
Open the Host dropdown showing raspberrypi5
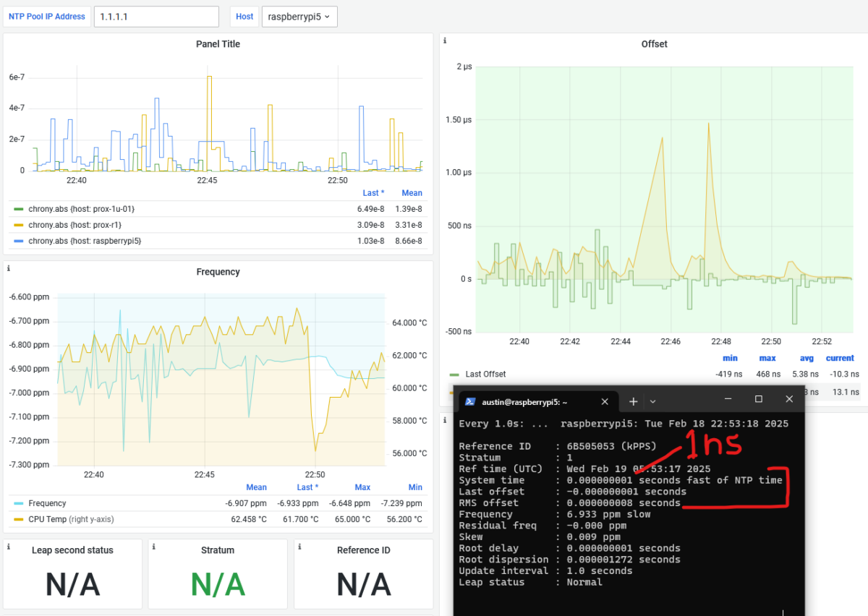[x=299, y=16]
